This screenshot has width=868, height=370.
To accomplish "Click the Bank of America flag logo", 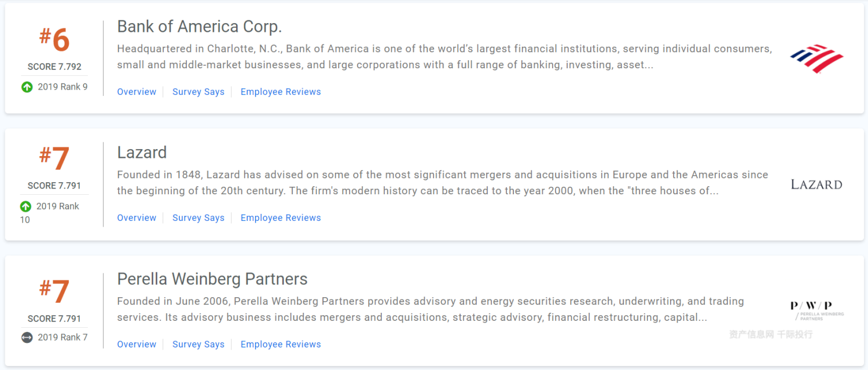I will (x=816, y=58).
